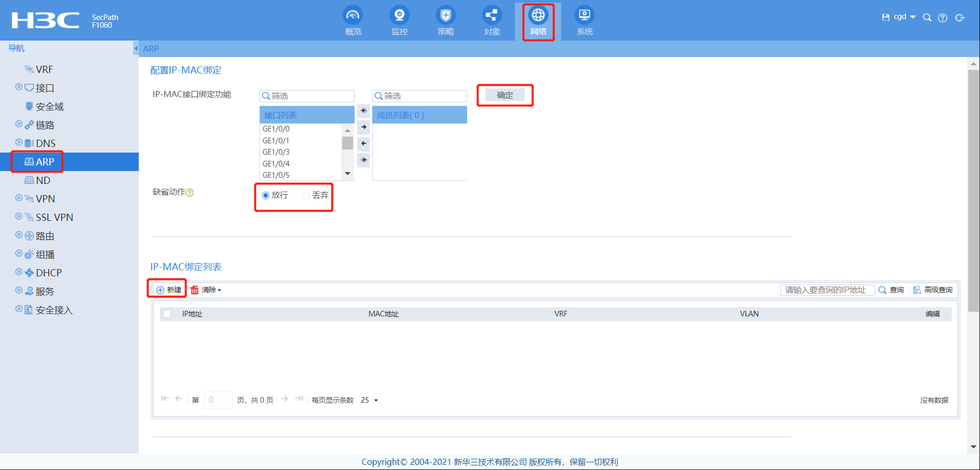Click the save configuration disk icon
980x470 pixels.
885,17
